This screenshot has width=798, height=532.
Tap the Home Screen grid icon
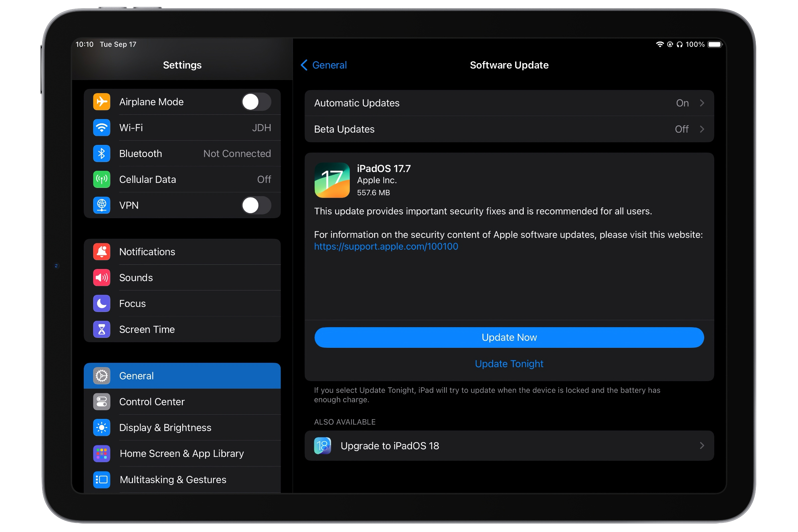click(102, 454)
